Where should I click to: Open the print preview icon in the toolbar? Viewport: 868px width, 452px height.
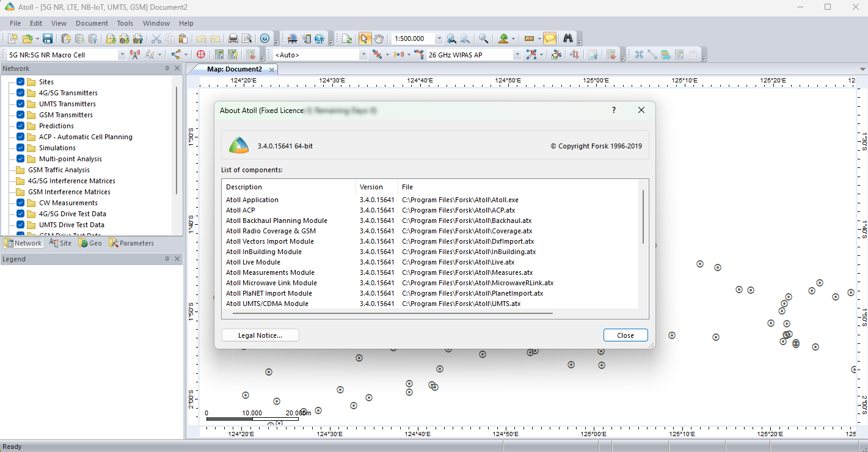click(x=247, y=38)
